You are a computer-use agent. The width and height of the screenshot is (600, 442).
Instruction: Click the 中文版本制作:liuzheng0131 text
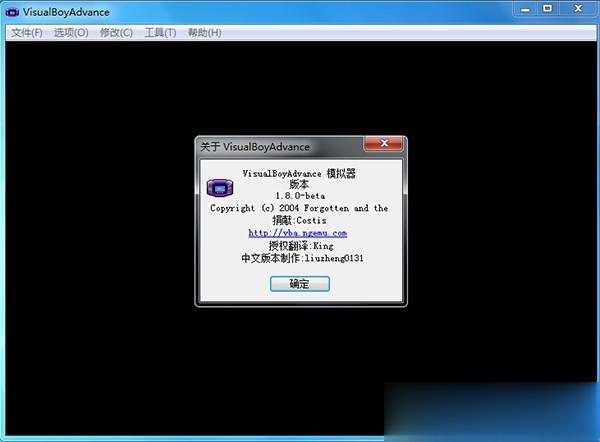point(302,258)
